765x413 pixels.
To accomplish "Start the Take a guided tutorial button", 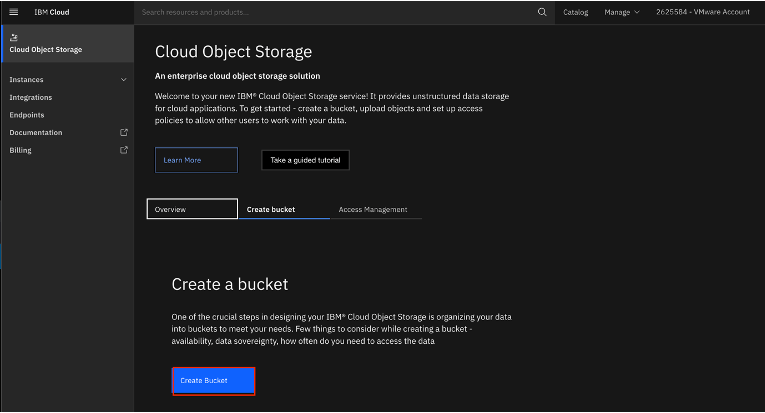I will [306, 160].
